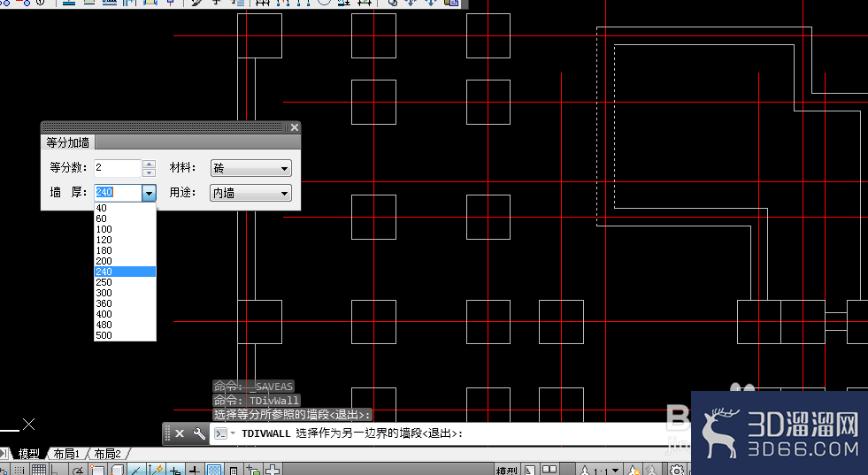Toggle Snap Mode in status bar
Viewport: 868px width, 475px height.
pos(19,470)
